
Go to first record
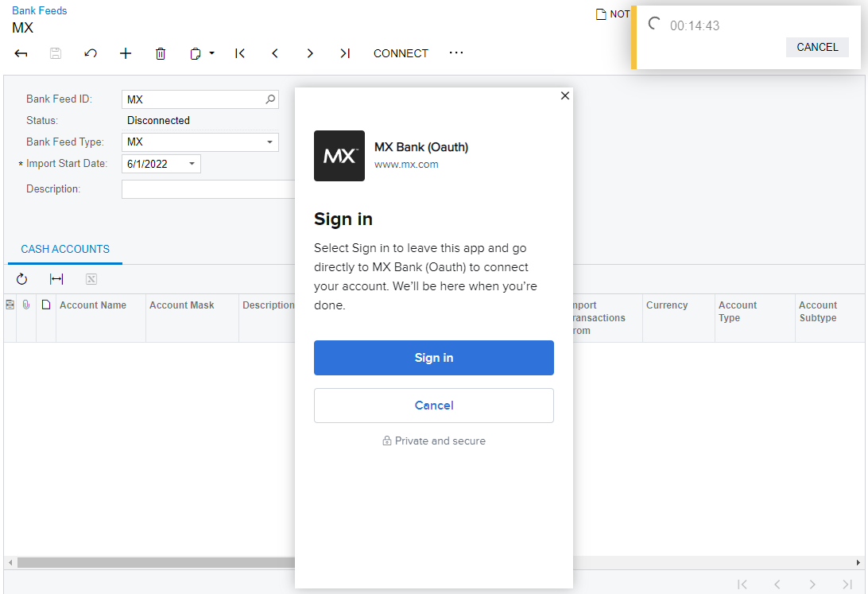[x=240, y=53]
